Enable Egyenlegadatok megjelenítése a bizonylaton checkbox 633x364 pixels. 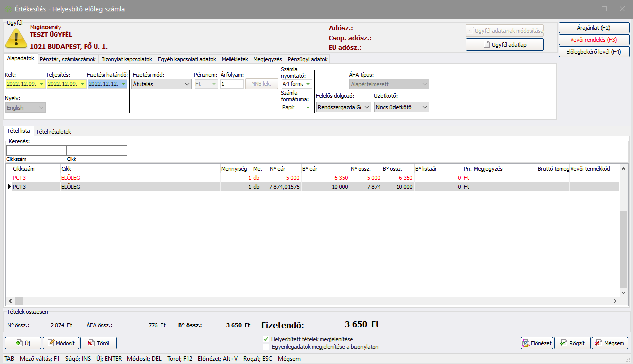click(x=266, y=347)
